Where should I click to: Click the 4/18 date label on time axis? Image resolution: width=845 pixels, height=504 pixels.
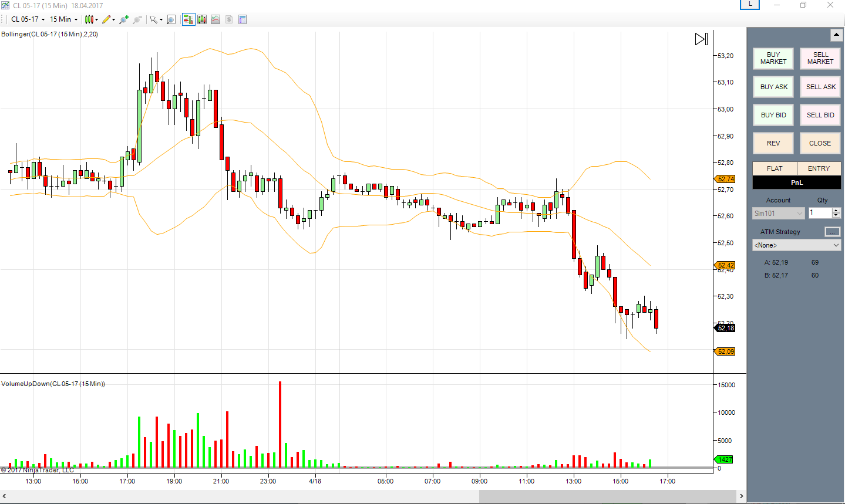click(x=315, y=481)
